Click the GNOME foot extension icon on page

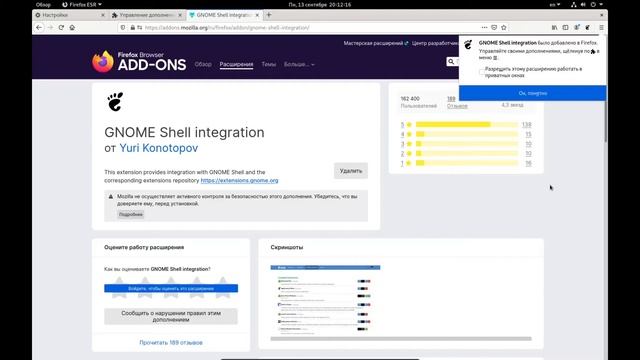[x=115, y=102]
